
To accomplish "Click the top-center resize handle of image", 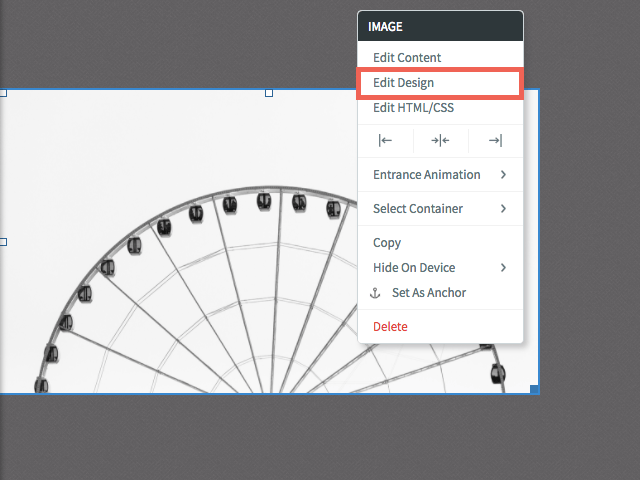I will coord(269,93).
